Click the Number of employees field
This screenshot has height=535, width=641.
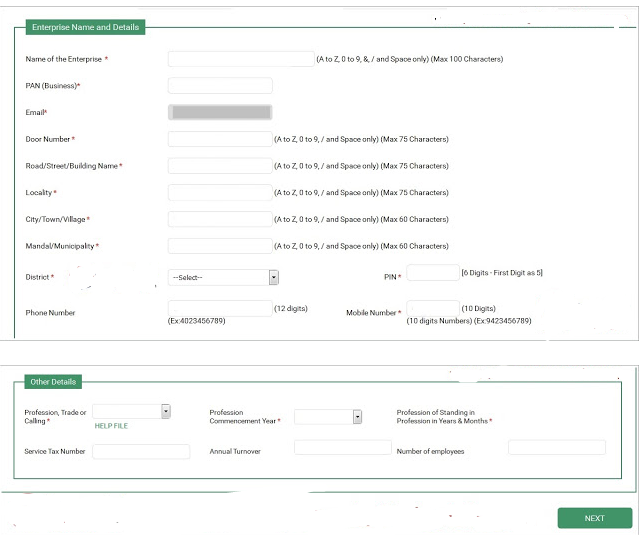(557, 447)
